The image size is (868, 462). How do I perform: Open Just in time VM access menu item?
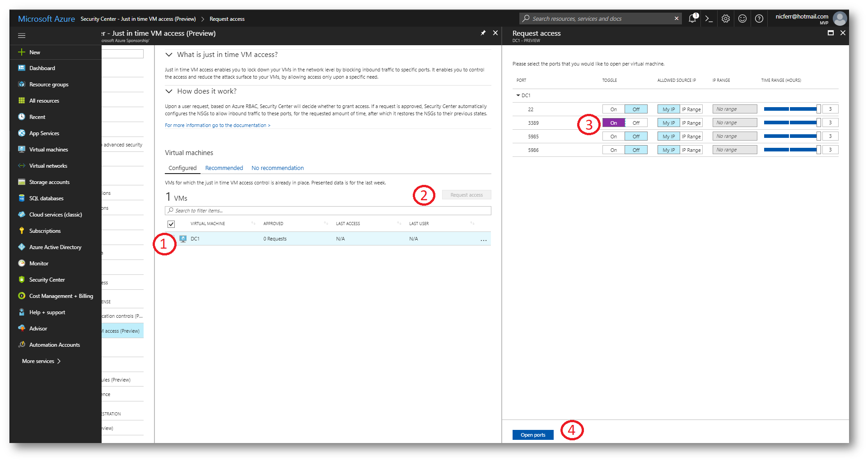point(122,331)
